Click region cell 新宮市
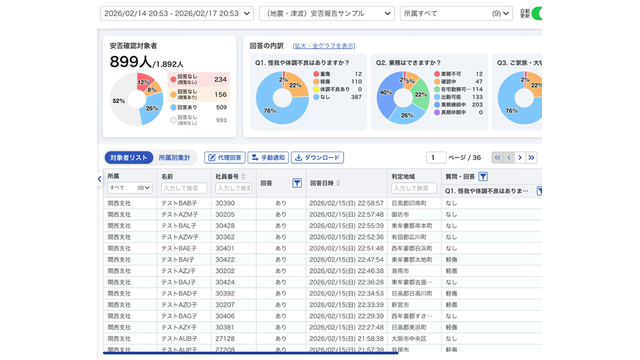Image resolution: width=640 pixels, height=360 pixels. [400, 305]
